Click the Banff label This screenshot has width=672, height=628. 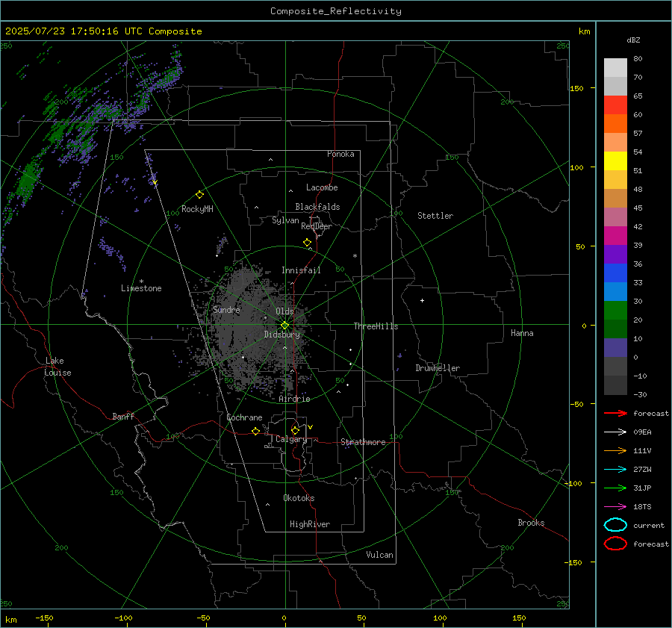point(123,417)
